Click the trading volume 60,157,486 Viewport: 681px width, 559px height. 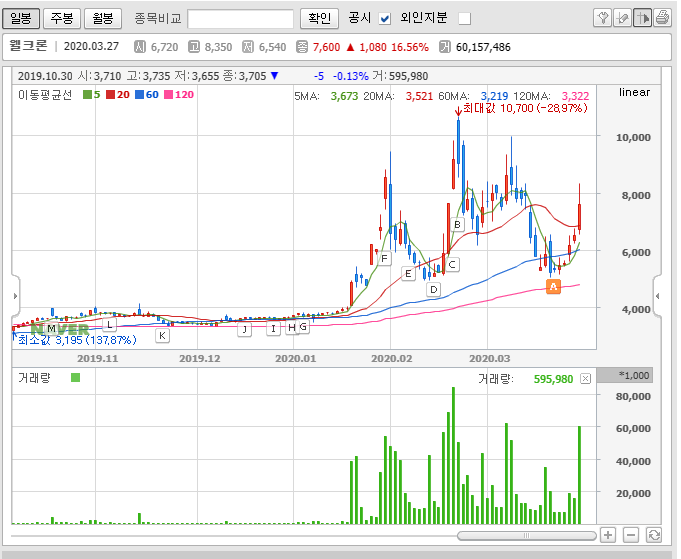pos(483,47)
